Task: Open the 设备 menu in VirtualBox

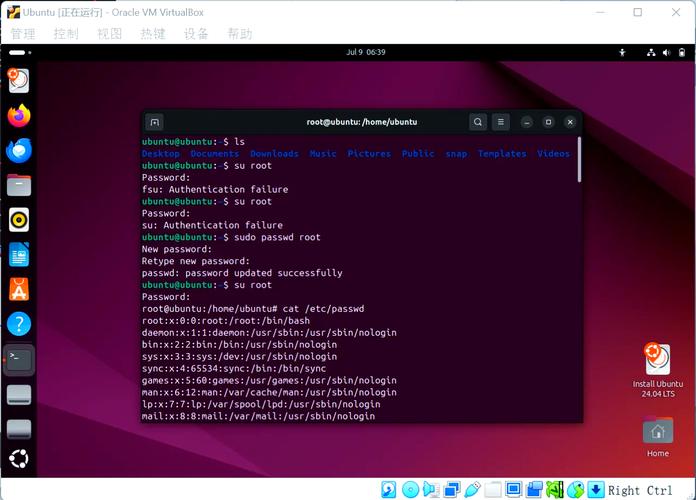Action: (196, 34)
